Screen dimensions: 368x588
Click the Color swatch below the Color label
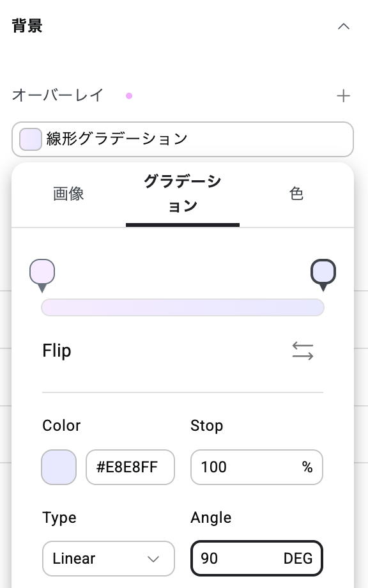pyautogui.click(x=59, y=467)
